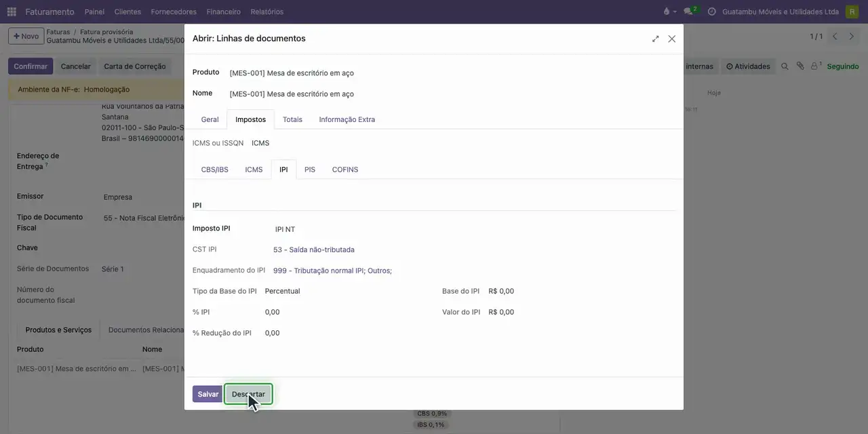Image resolution: width=868 pixels, height=434 pixels.
Task: Open the CBS/IBS tax tab
Action: [x=214, y=170]
